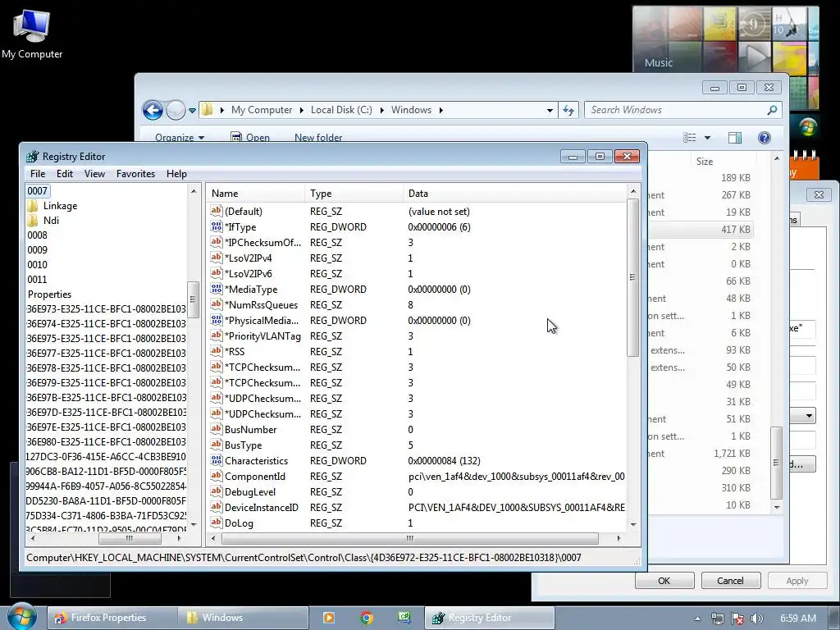840x630 pixels.
Task: Open the Favorites menu
Action: click(135, 174)
